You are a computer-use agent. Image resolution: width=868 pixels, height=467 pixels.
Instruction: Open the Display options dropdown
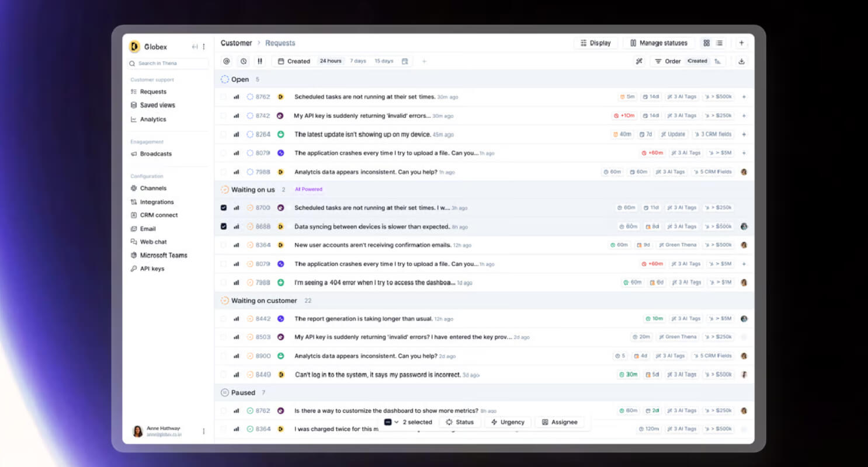point(596,43)
